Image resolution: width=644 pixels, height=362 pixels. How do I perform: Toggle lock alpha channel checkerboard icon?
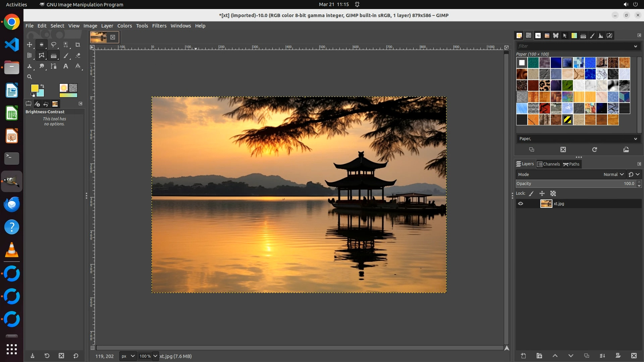tap(553, 193)
